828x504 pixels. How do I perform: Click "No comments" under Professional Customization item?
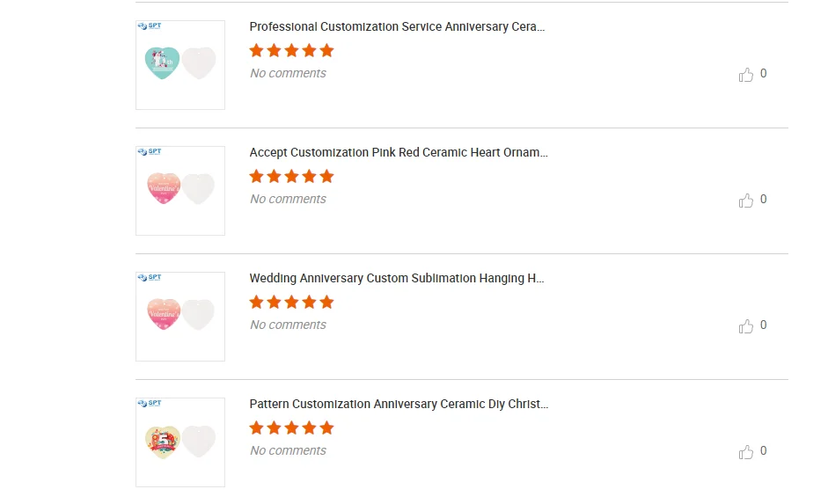[x=288, y=74]
